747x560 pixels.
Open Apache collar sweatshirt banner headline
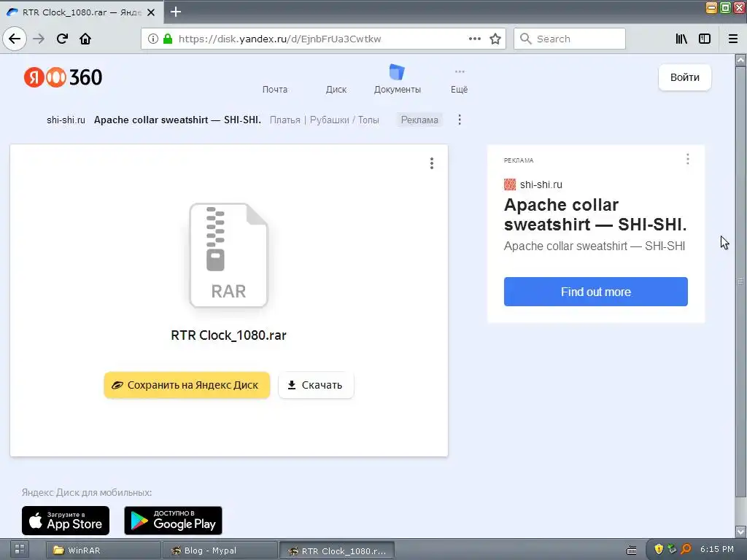click(177, 120)
